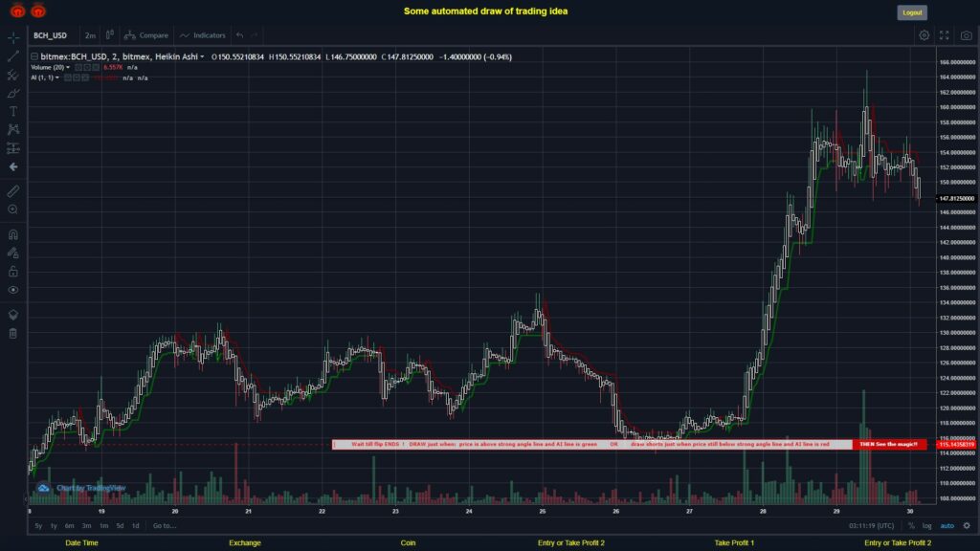Click the 03:11:19 (UTC) timezone clock
Viewport: 980px width, 551px height.
click(871, 526)
